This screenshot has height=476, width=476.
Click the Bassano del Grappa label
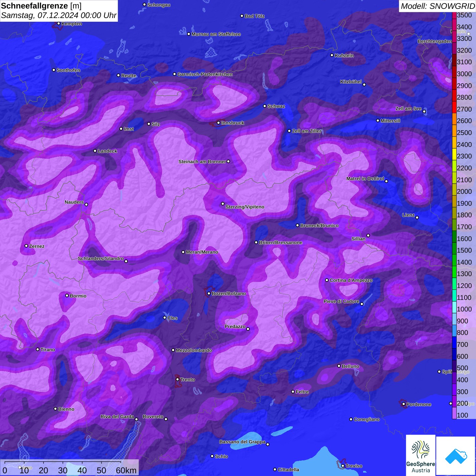(x=242, y=442)
